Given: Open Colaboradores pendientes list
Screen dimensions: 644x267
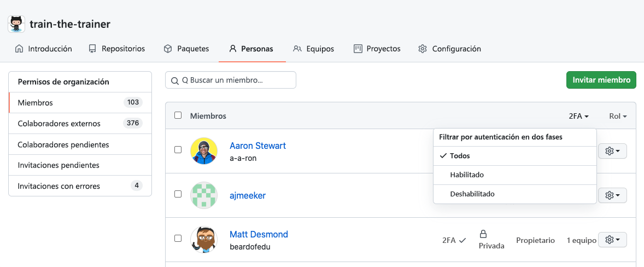Looking at the screenshot, I should click(80, 144).
